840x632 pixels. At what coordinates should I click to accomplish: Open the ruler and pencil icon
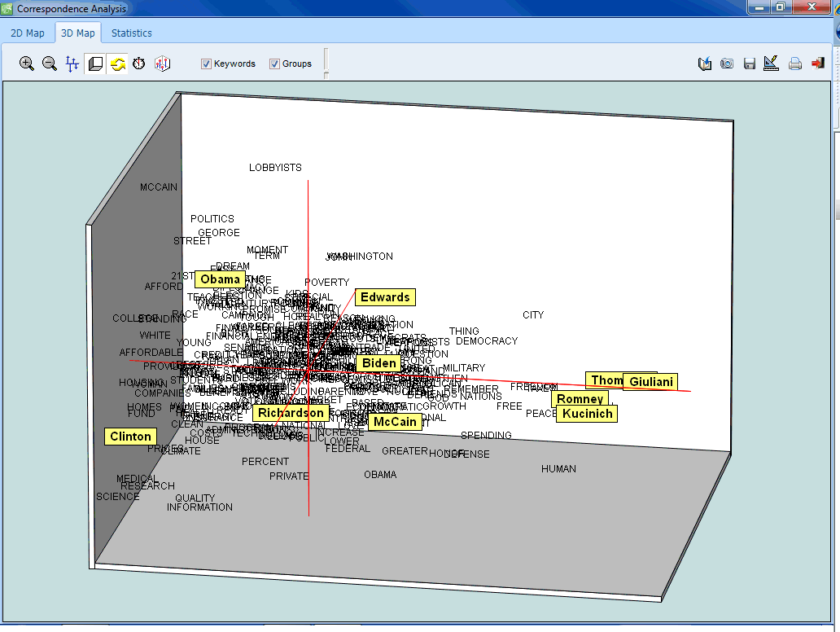pos(771,64)
